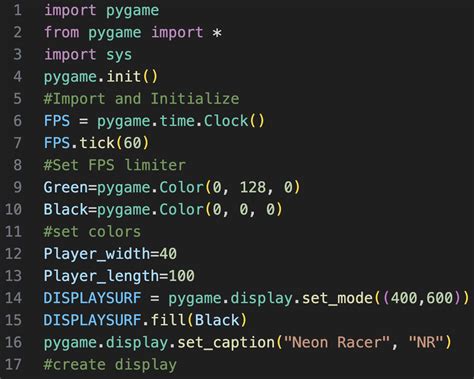Click the 'DISPLAYSURF.fill(Black)' statement

(145, 320)
